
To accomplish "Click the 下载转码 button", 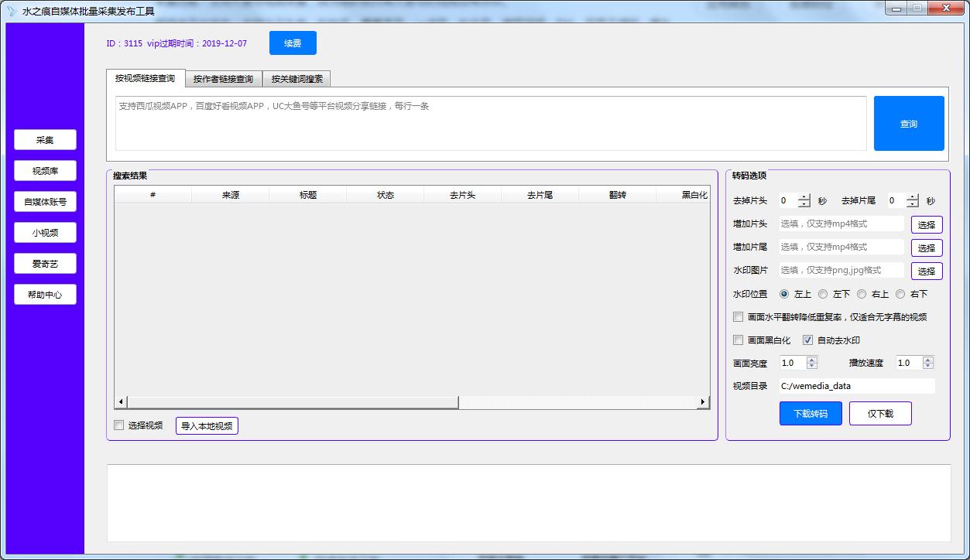I will tap(810, 414).
